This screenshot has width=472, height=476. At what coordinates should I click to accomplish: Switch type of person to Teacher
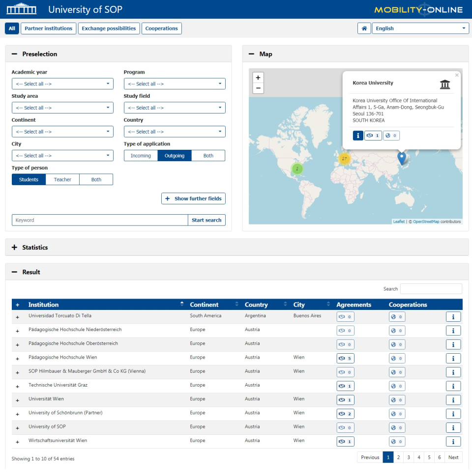click(x=62, y=179)
